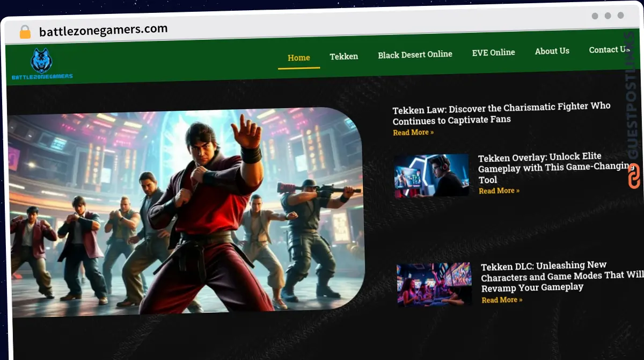Screen dimensions: 644x360
Task: Open the Contact Us page
Action: [x=609, y=49]
